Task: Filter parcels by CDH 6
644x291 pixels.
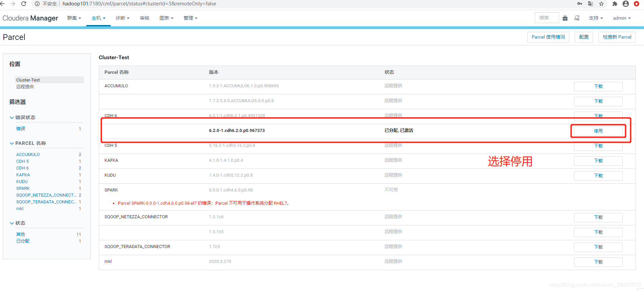Action: pyautogui.click(x=23, y=168)
